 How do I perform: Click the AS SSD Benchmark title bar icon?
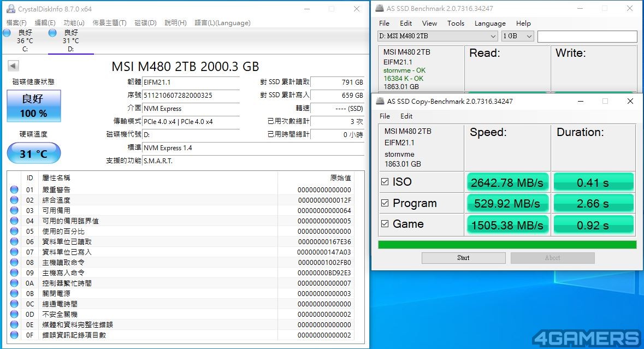pyautogui.click(x=380, y=8)
